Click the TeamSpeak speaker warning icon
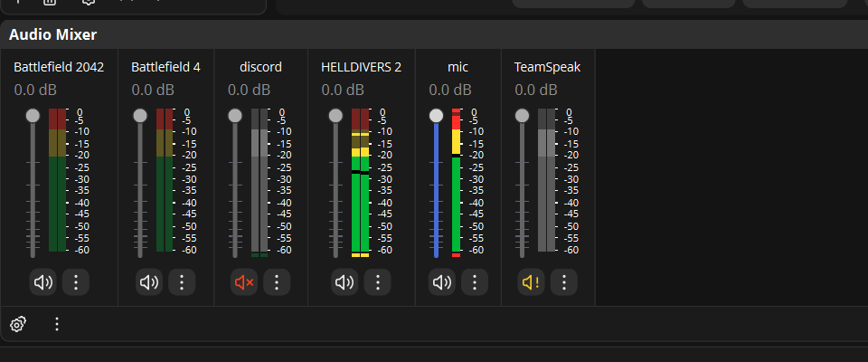The height and width of the screenshot is (362, 868). click(532, 282)
